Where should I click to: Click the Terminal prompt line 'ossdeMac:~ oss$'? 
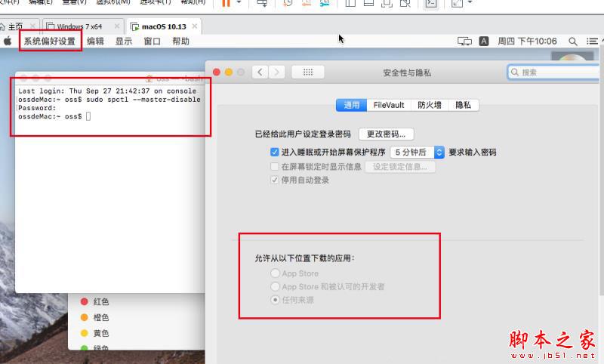50,116
